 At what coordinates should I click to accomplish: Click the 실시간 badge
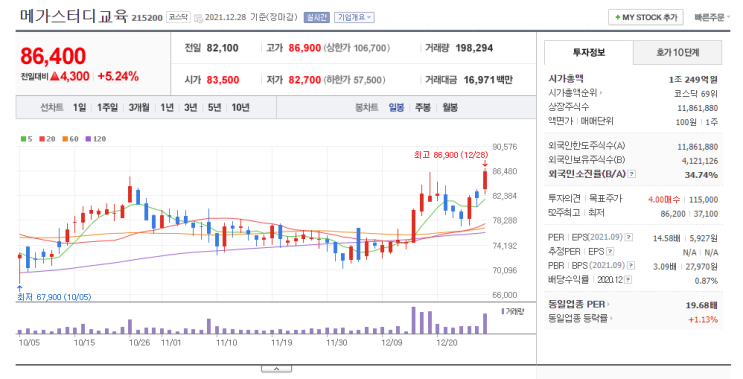click(316, 18)
